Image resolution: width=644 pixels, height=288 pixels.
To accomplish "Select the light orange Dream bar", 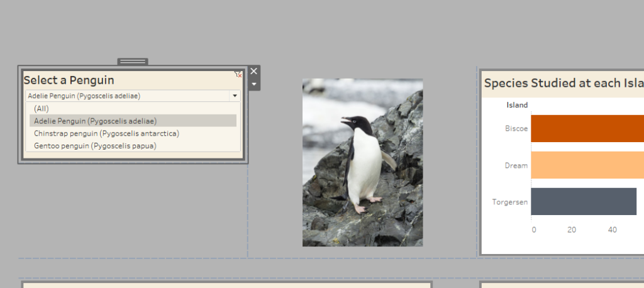I will click(x=587, y=165).
